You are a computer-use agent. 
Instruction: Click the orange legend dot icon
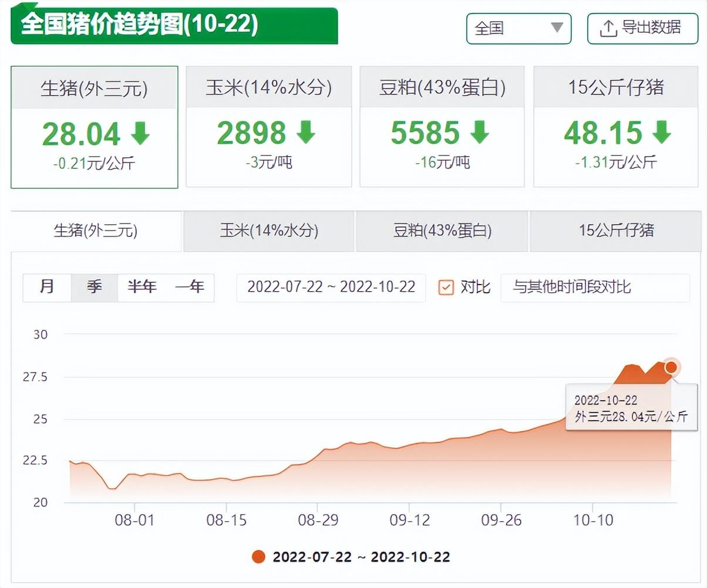click(258, 556)
